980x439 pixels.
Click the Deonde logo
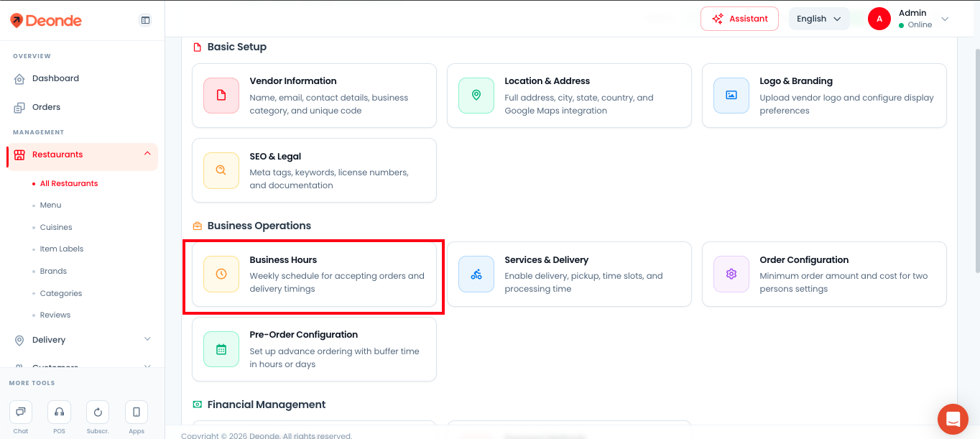pos(45,21)
